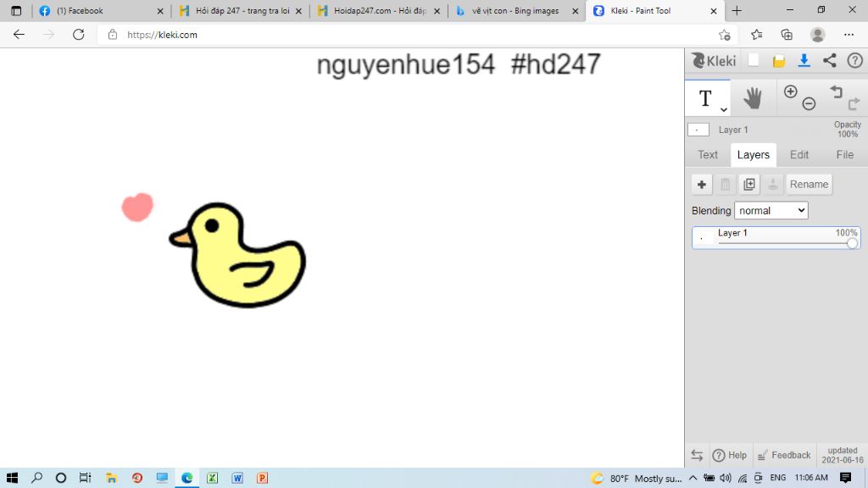Open the weather widget showing 80°F
Image resolution: width=868 pixels, height=488 pixels.
636,478
